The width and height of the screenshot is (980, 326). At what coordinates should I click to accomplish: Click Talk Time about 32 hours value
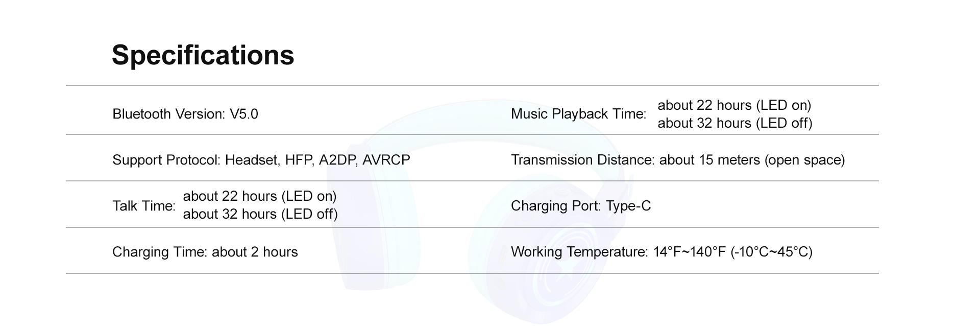[x=260, y=214]
